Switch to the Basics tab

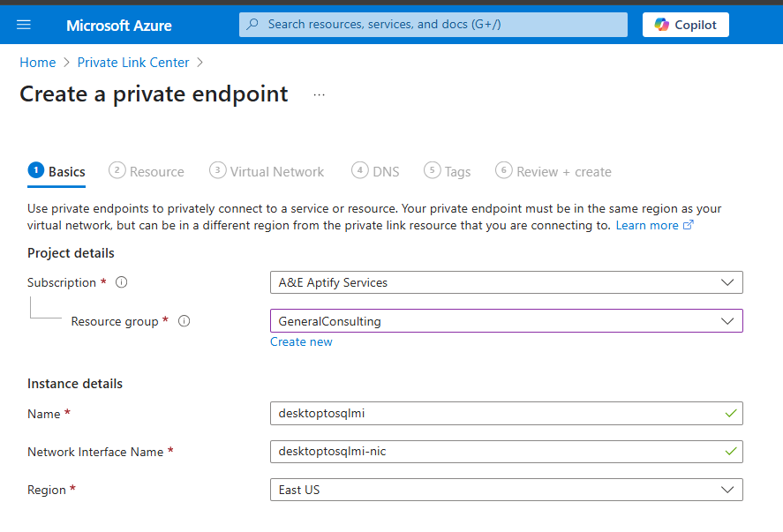(x=56, y=172)
